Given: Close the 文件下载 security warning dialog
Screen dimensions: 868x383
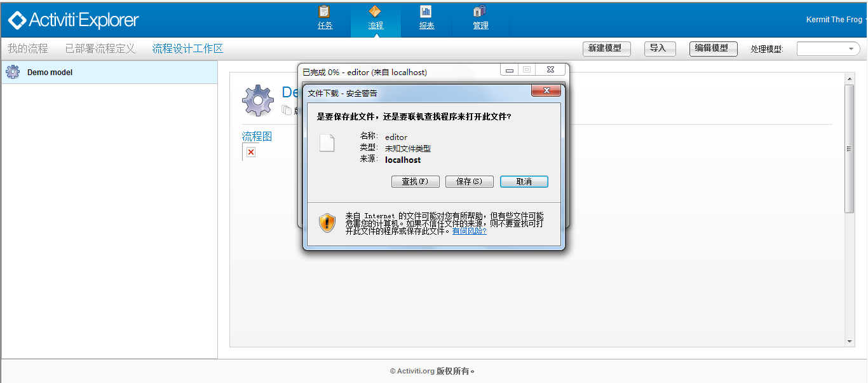Looking at the screenshot, I should pyautogui.click(x=546, y=92).
